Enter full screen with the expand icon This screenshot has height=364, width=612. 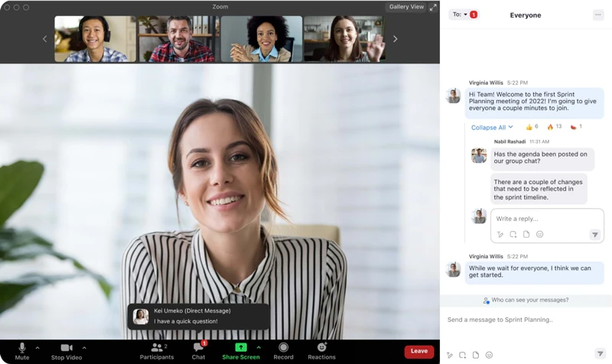433,7
